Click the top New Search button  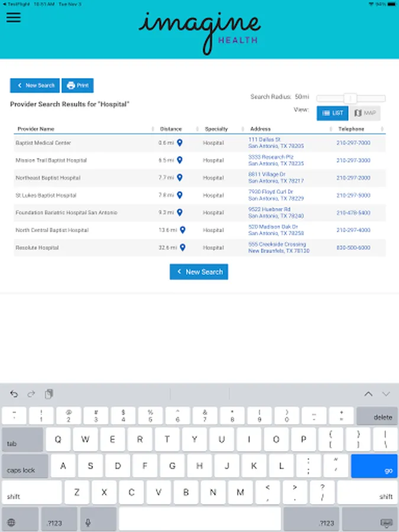[35, 86]
